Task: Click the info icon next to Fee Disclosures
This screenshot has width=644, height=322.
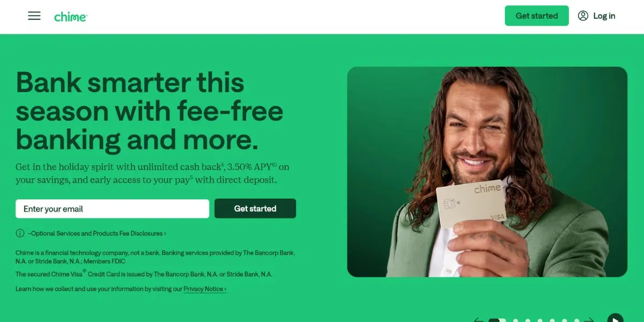Action: coord(20,233)
